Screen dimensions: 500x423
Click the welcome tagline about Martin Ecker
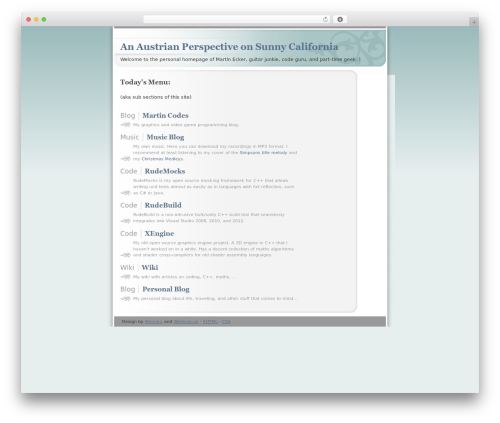tap(240, 59)
